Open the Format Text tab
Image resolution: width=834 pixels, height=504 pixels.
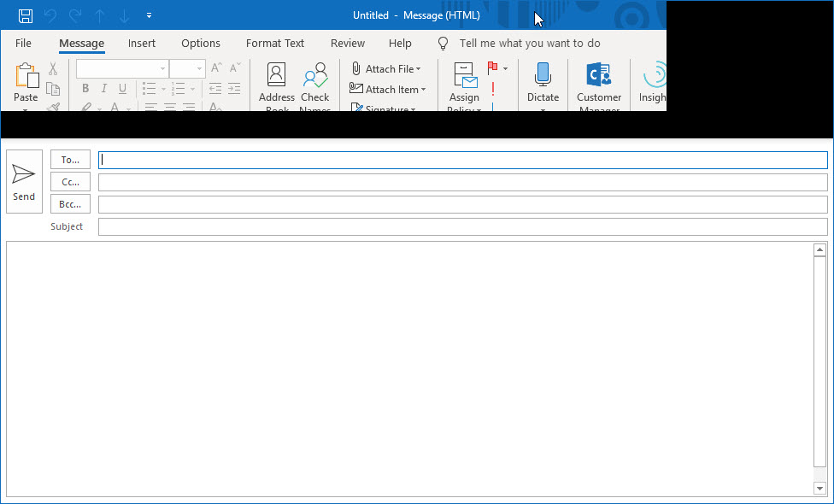point(274,43)
